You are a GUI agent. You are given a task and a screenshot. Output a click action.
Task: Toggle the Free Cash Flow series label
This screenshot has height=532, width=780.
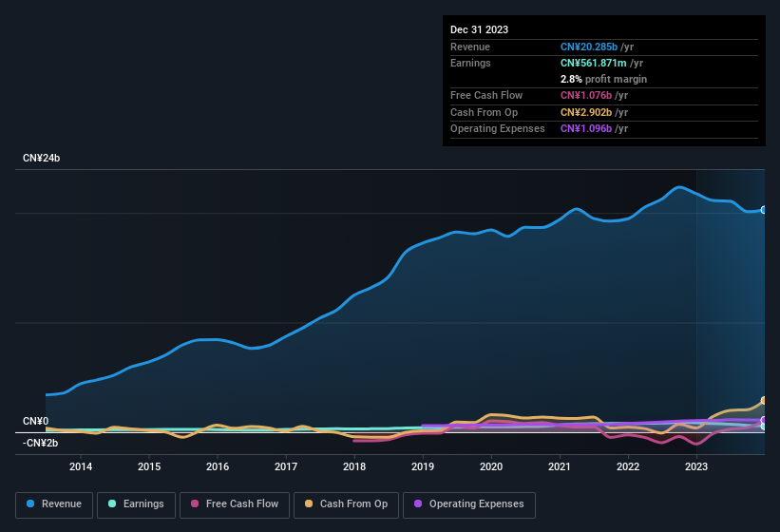[x=242, y=503]
